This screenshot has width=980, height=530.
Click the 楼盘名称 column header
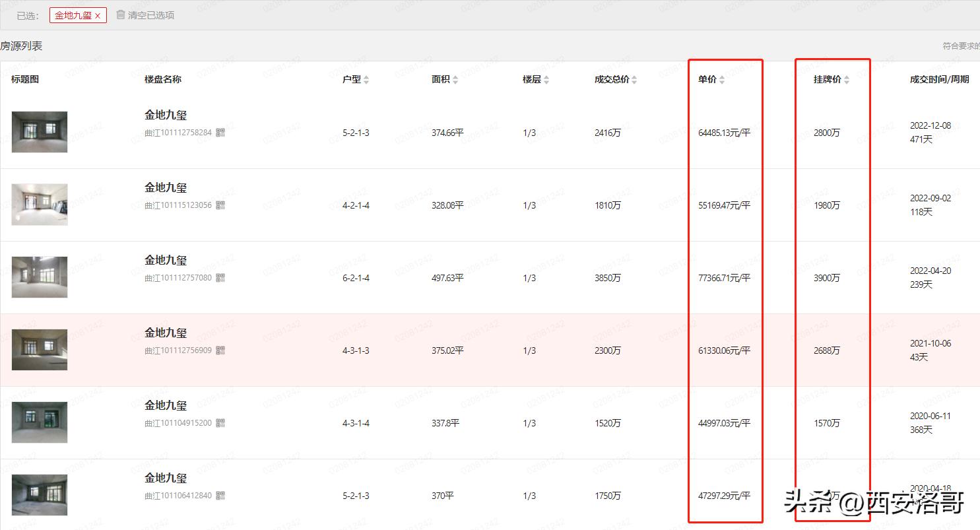(163, 79)
